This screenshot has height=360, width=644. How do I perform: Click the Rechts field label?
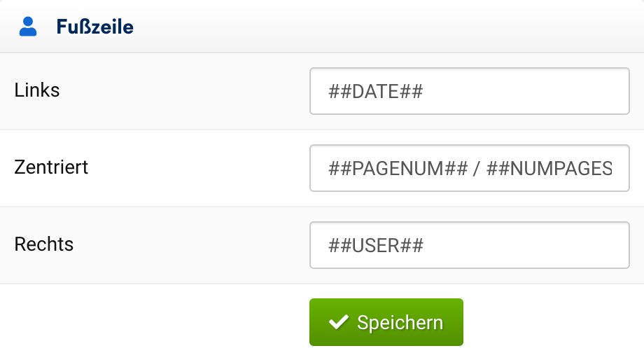click(x=44, y=244)
